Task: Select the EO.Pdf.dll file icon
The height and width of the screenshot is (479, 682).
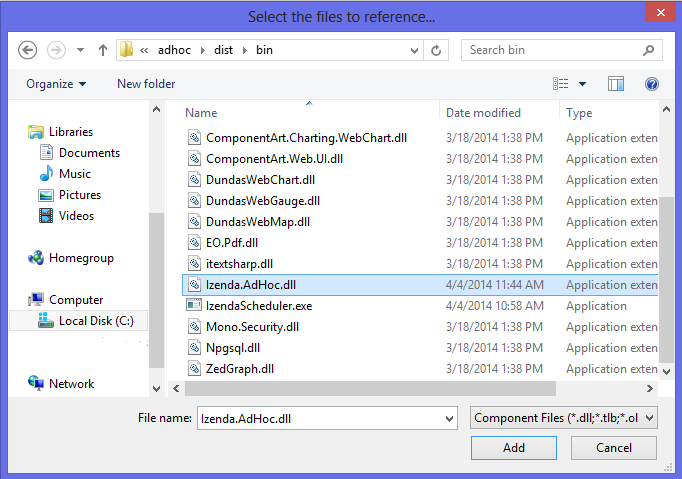Action: pyautogui.click(x=194, y=242)
